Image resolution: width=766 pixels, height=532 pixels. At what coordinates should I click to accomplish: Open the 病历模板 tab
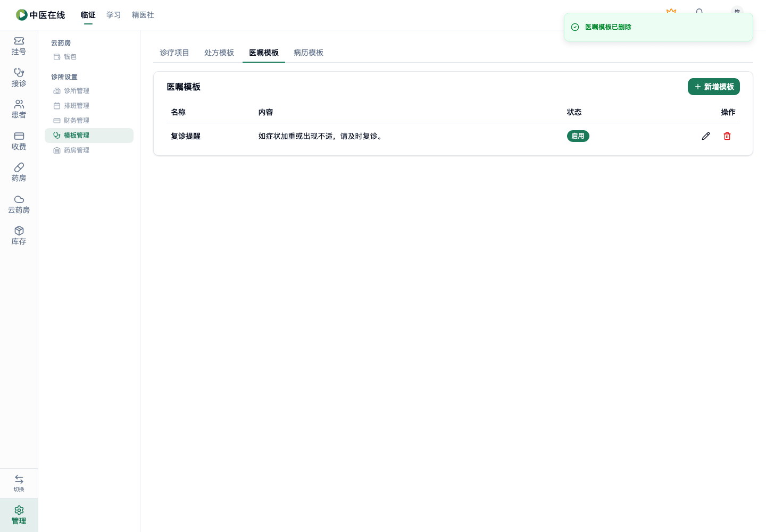point(309,53)
